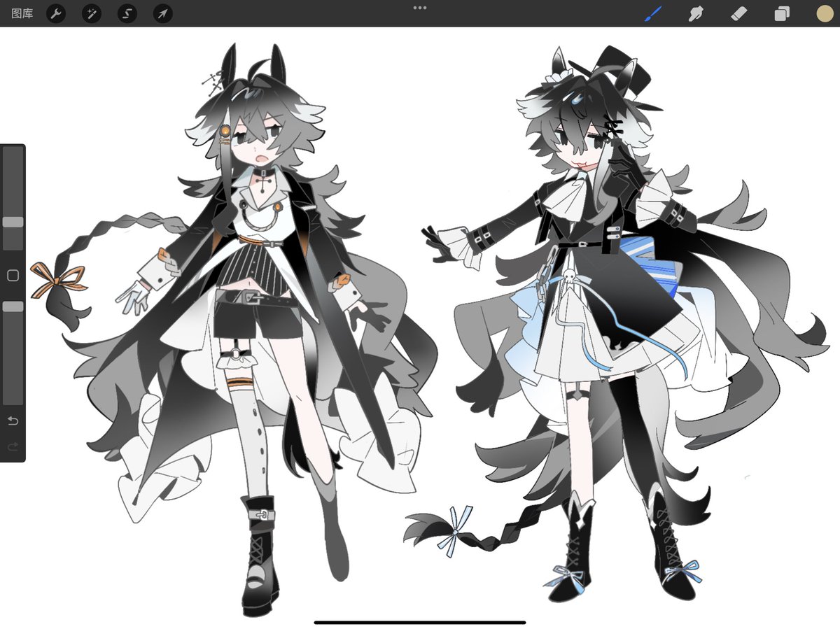Tap the brush size slider handle
The image size is (840, 629).
pyautogui.click(x=12, y=222)
